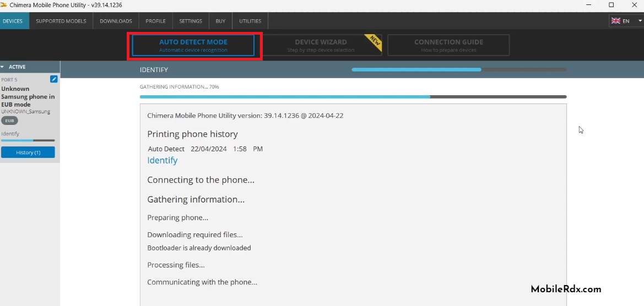Click the History (1) button
Screen dimensions: 644x306
28,152
